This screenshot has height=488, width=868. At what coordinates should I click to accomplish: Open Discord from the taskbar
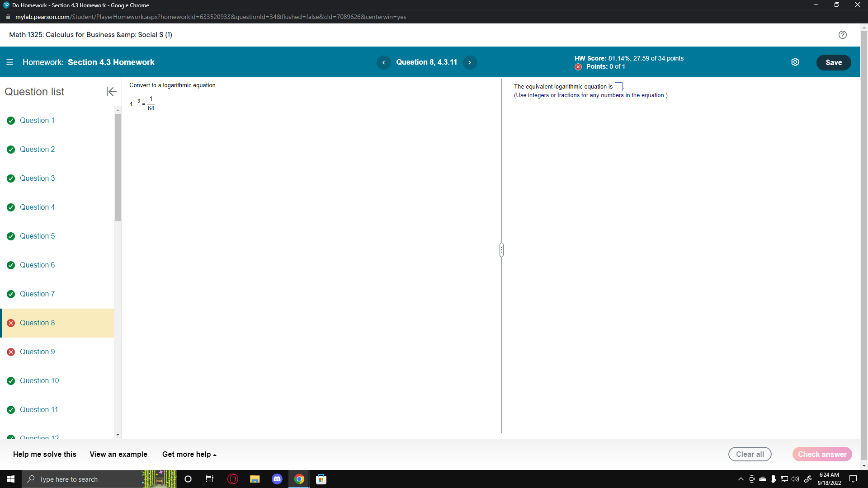tap(277, 479)
